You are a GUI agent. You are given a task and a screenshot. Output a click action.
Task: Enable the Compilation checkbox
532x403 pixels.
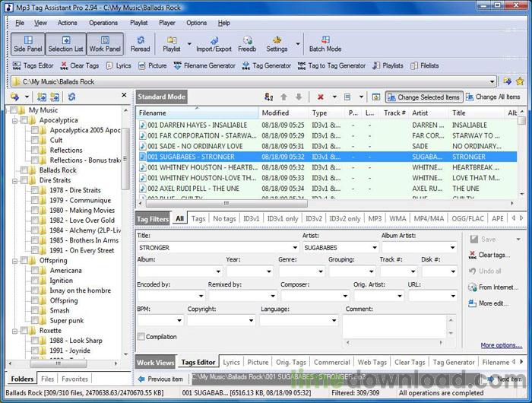(141, 337)
